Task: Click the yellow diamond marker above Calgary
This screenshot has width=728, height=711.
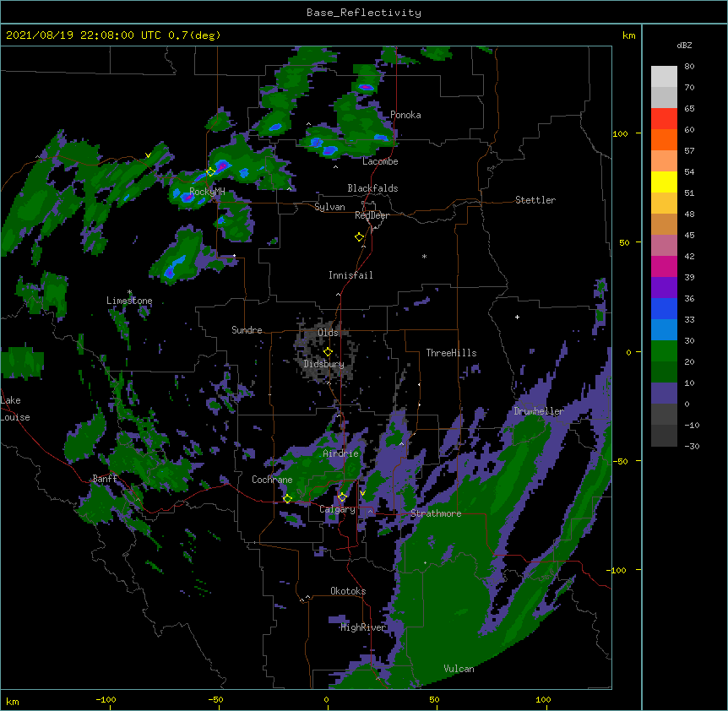Action: tap(342, 497)
